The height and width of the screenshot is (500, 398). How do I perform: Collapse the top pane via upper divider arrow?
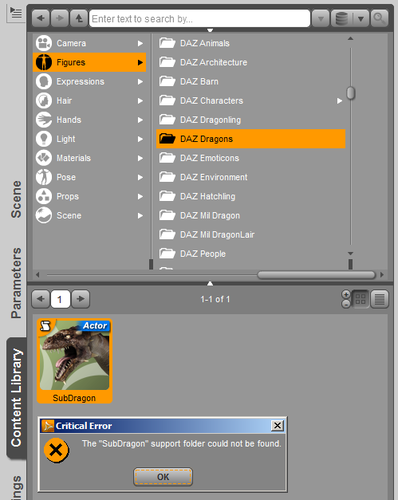tap(210, 30)
